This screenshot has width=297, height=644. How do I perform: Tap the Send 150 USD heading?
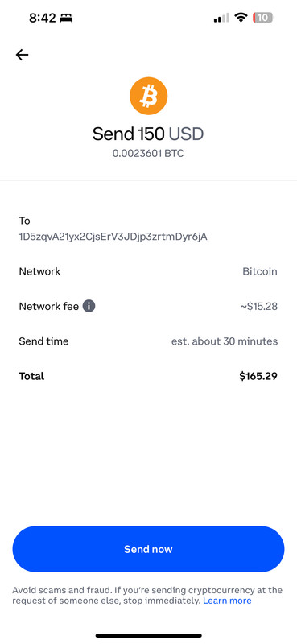tap(148, 134)
